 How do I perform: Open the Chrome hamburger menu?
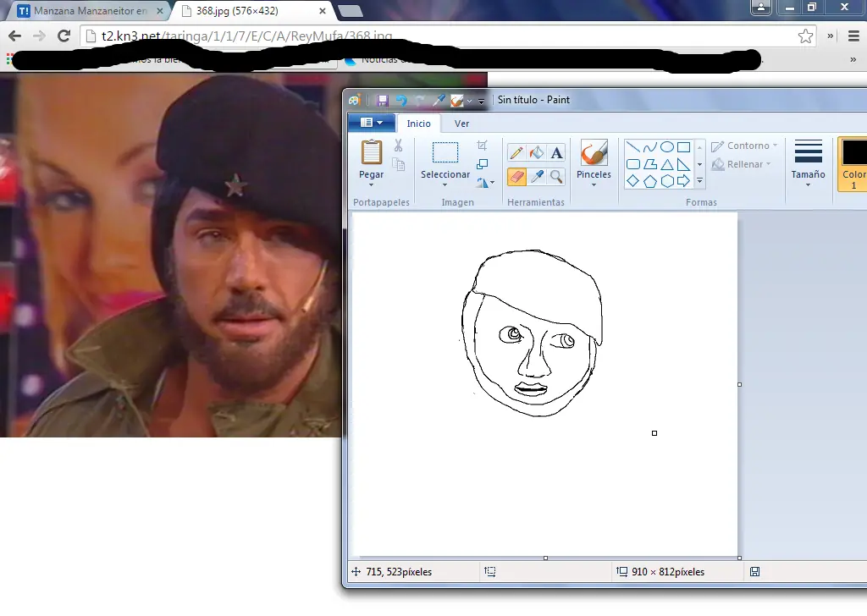853,36
